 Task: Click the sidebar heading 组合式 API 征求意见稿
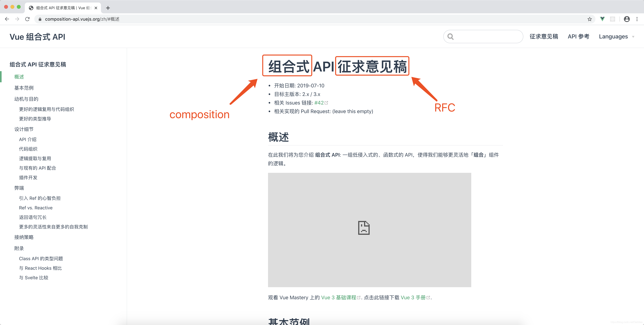point(38,64)
